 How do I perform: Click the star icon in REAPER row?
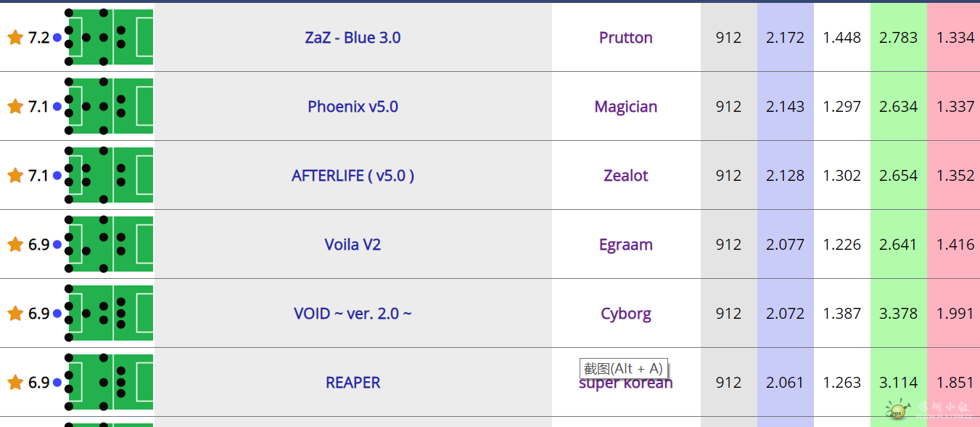pos(15,382)
